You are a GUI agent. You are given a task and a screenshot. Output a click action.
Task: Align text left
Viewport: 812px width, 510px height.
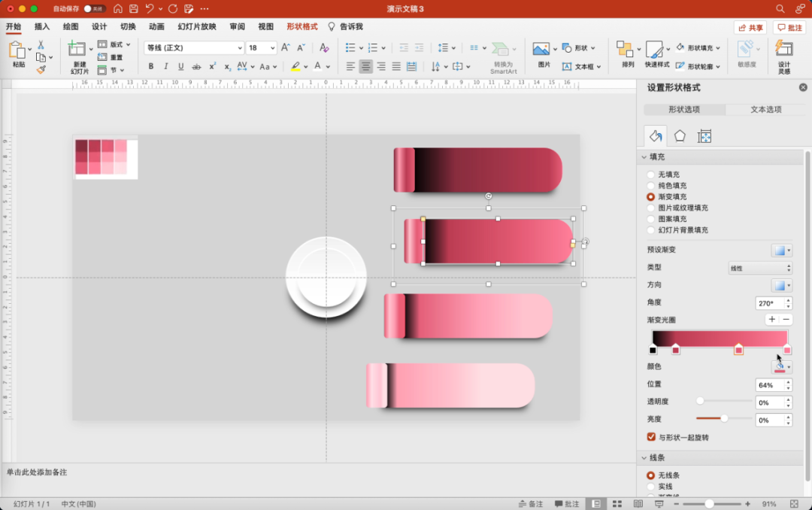pyautogui.click(x=350, y=66)
